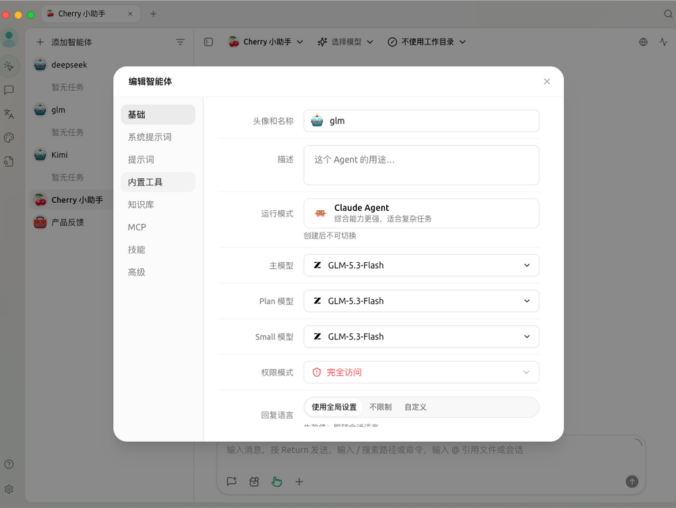Select 自定义 reply language option
The width and height of the screenshot is (676, 508).
416,407
